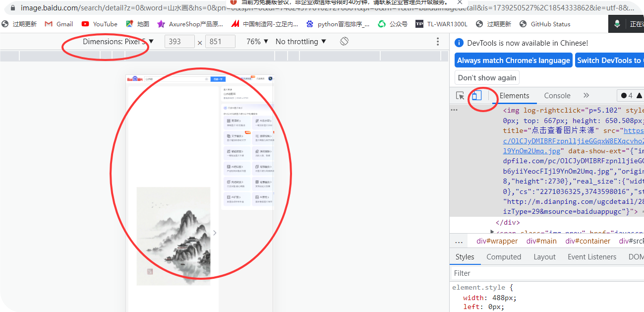Open the 公众号 bookmark

pos(393,24)
